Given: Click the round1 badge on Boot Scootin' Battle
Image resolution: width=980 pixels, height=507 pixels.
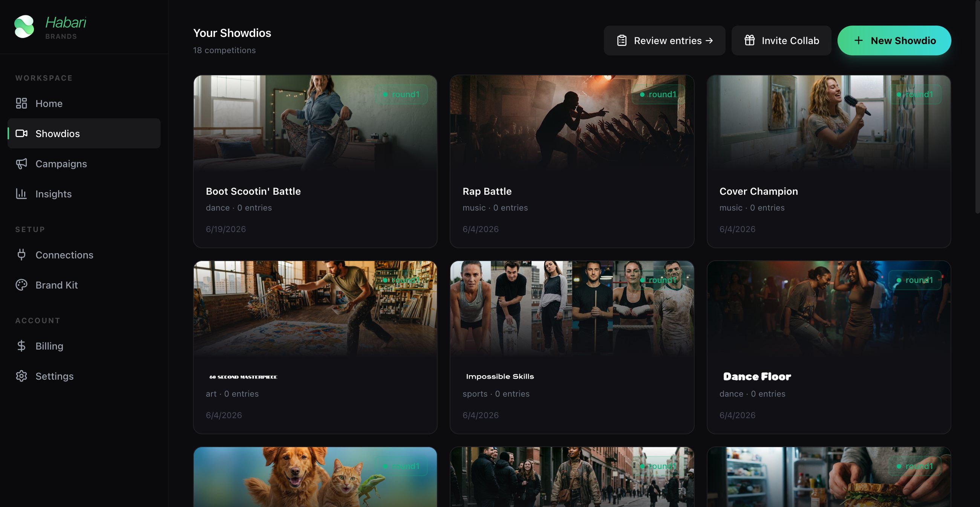Looking at the screenshot, I should click(401, 94).
